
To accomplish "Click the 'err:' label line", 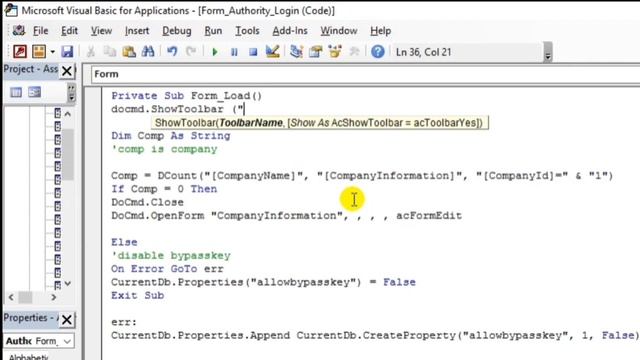I will [124, 322].
